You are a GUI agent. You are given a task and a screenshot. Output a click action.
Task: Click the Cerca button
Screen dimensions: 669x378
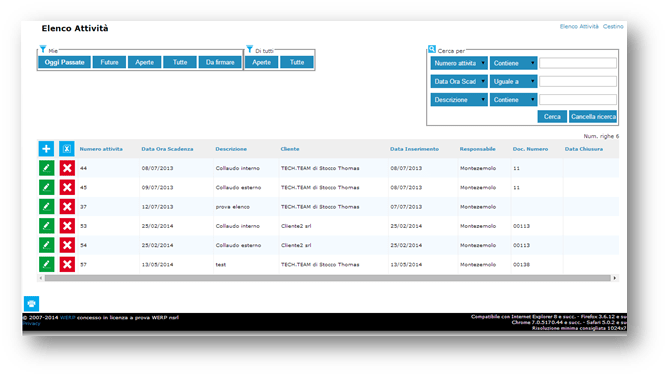pyautogui.click(x=552, y=116)
